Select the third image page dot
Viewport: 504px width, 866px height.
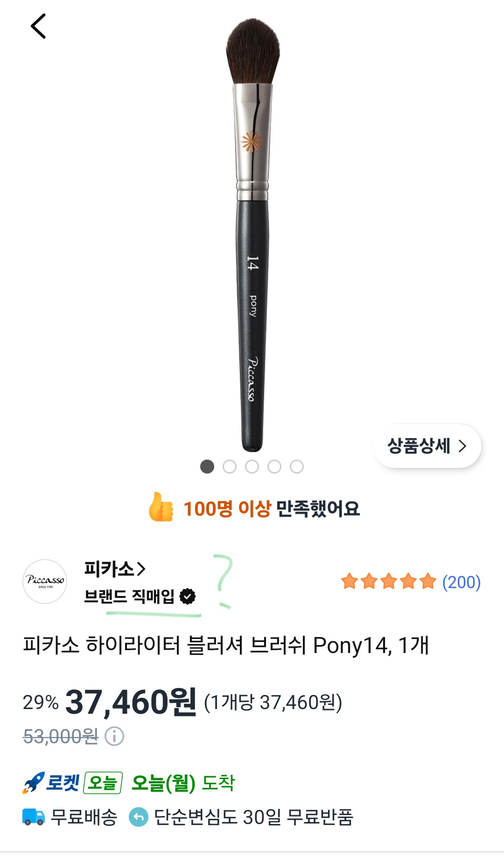click(x=252, y=467)
